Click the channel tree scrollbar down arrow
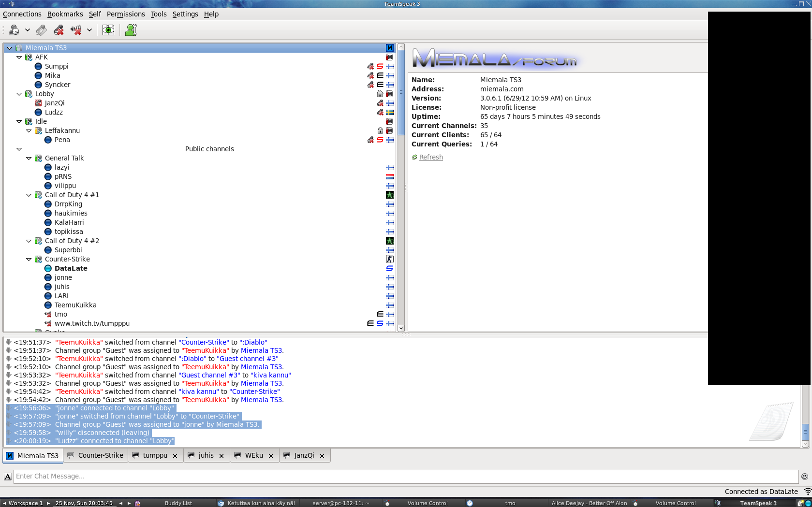The image size is (812, 507). tap(401, 328)
